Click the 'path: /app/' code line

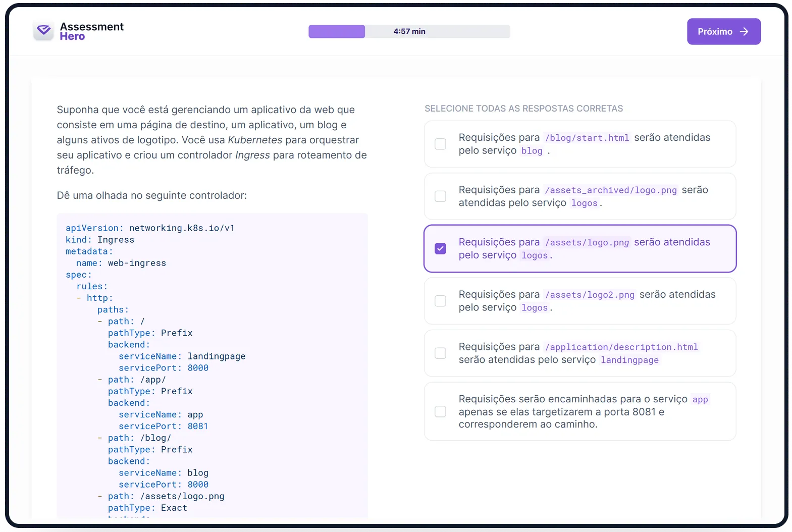[137, 380]
